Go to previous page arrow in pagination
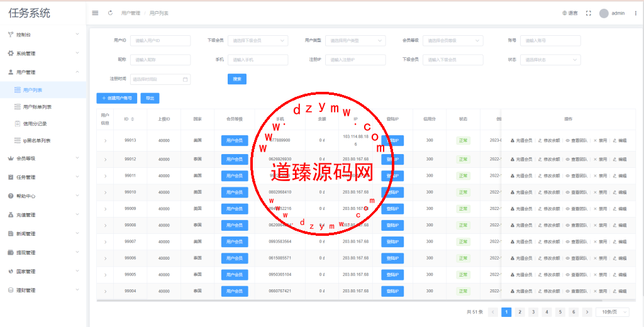Viewport: 644px width, 327px height. click(493, 312)
